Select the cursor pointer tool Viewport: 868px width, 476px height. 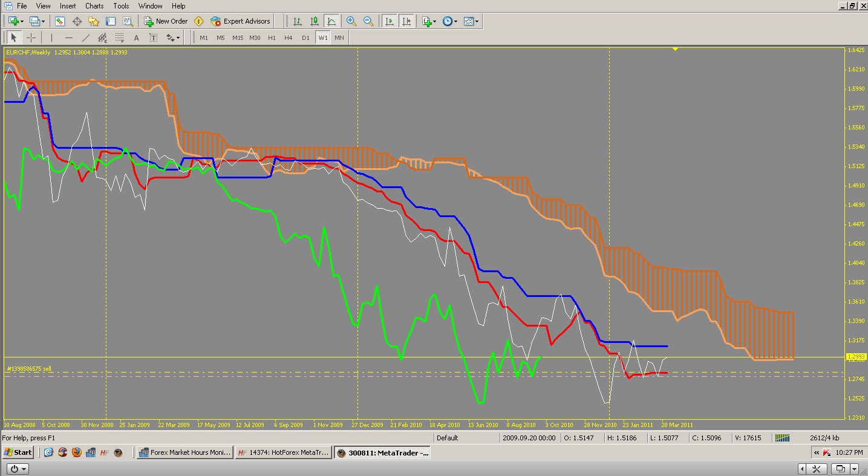click(x=14, y=37)
